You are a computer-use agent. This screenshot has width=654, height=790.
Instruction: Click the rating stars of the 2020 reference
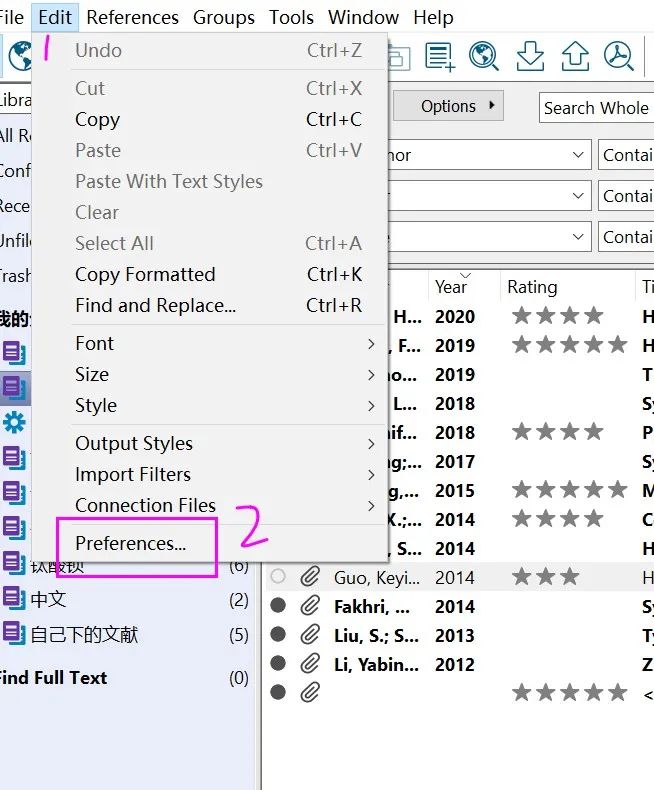(x=558, y=316)
